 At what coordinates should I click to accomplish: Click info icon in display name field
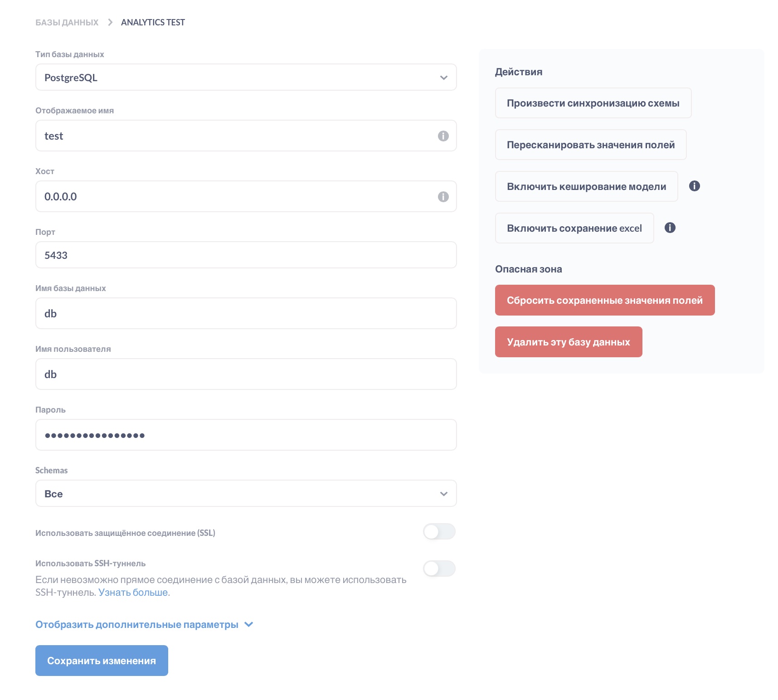point(443,136)
